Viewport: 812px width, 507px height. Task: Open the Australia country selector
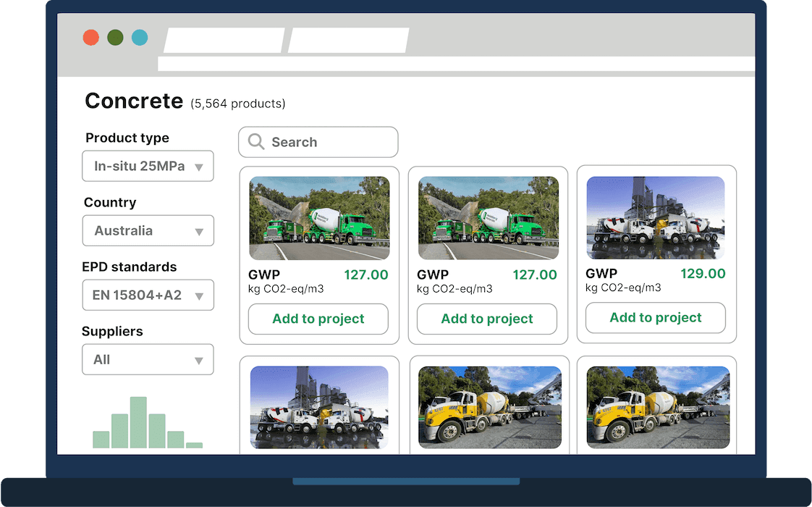pos(148,230)
